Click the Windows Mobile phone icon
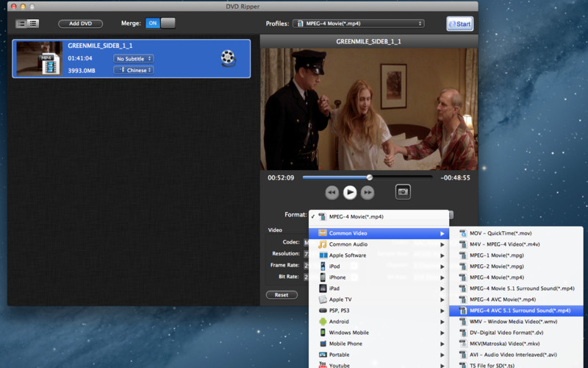 pyautogui.click(x=323, y=333)
